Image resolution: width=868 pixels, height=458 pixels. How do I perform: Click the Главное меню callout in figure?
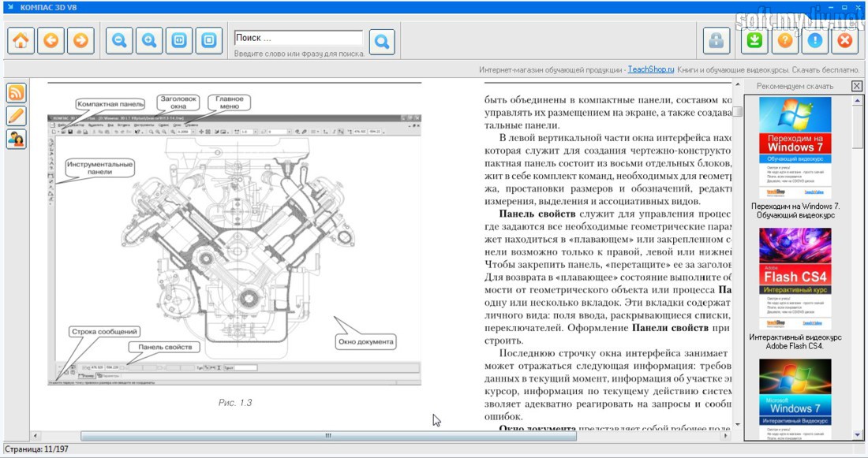(229, 102)
